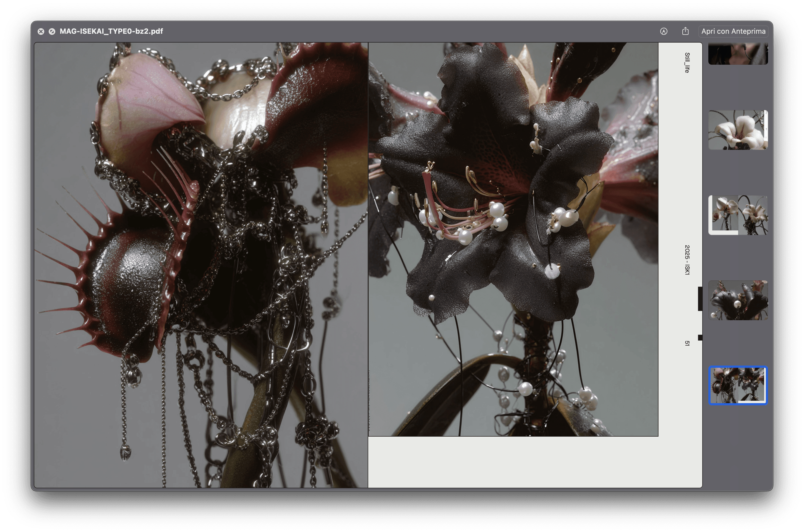Click the large black tab marker on page edge
This screenshot has height=532, width=804.
tap(700, 299)
